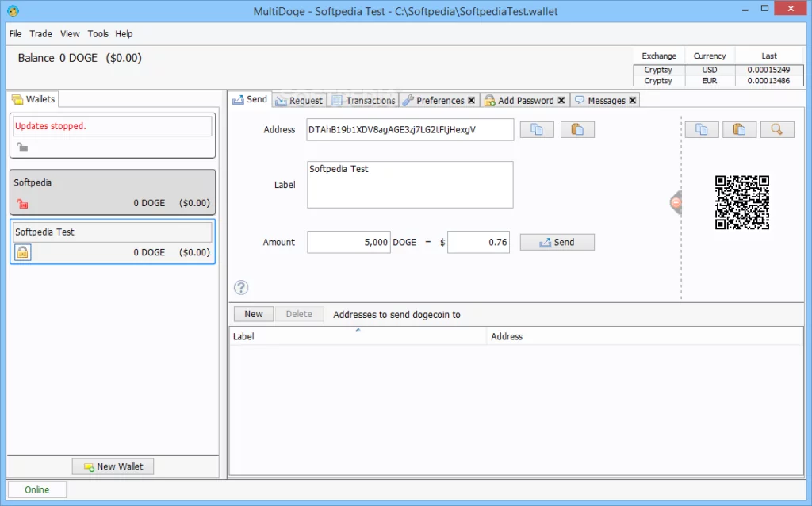
Task: Close the Preferences tab
Action: 471,101
